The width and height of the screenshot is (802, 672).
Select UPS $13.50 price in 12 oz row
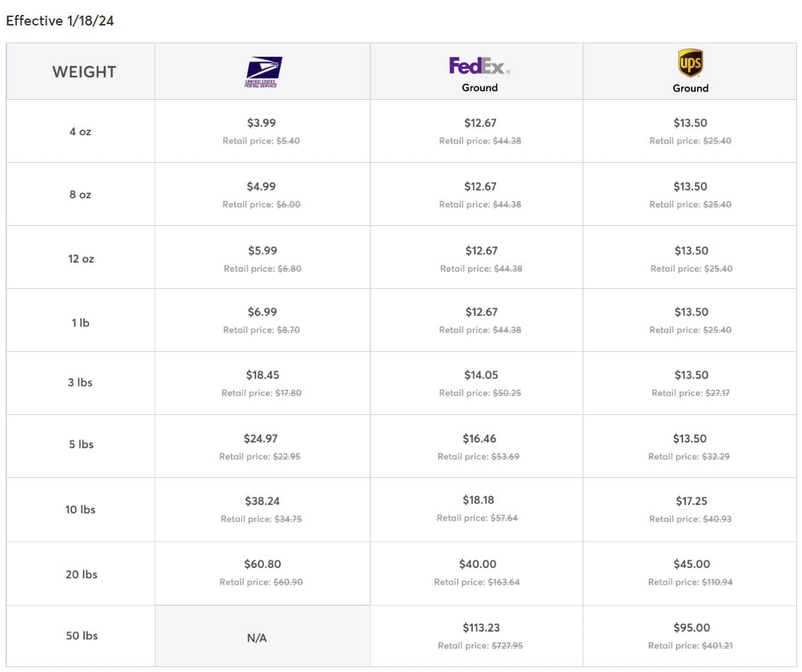pyautogui.click(x=691, y=251)
